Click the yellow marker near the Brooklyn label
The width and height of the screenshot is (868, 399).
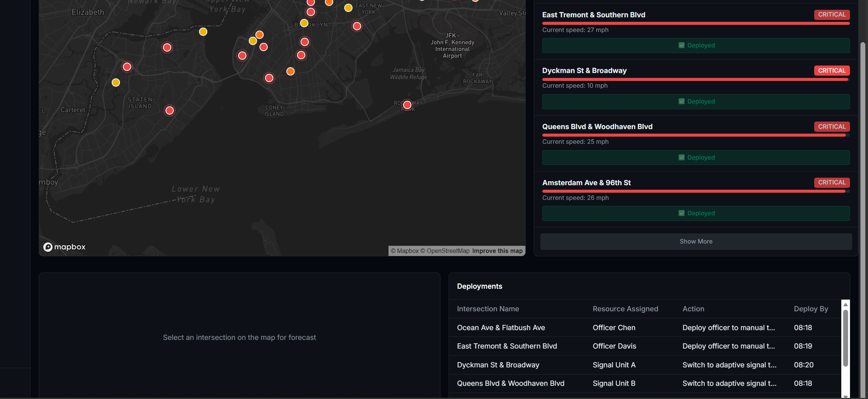coord(304,23)
